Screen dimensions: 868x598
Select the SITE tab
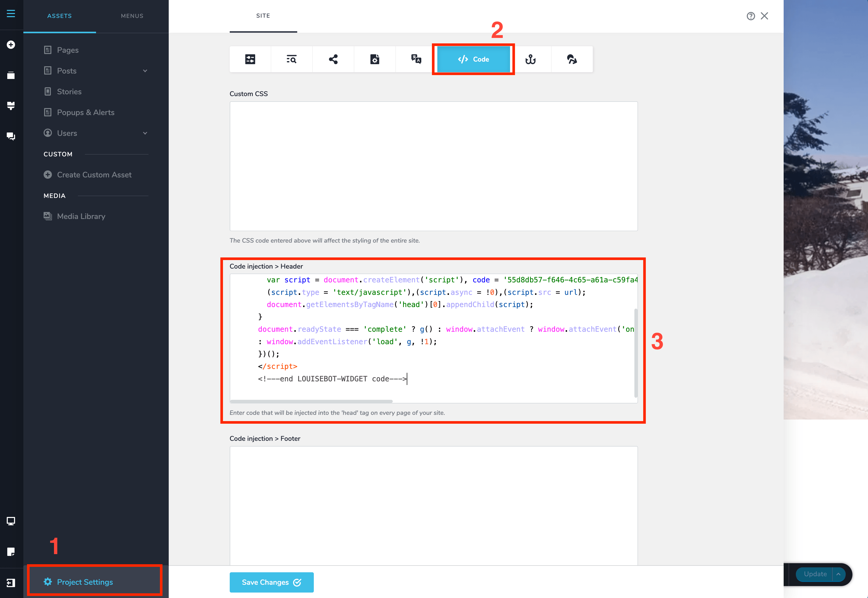click(263, 16)
